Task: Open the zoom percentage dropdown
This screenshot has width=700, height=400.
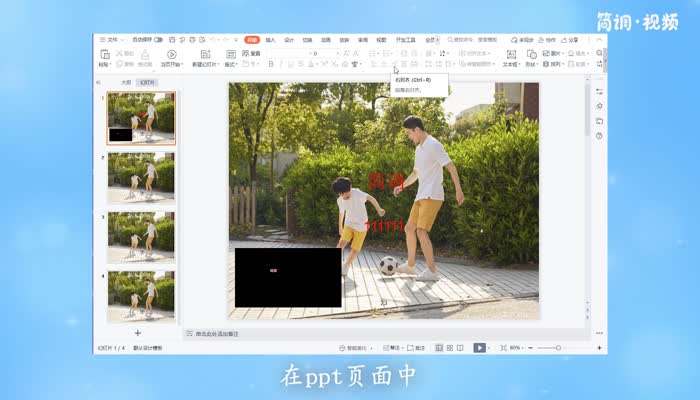Action: coord(517,347)
